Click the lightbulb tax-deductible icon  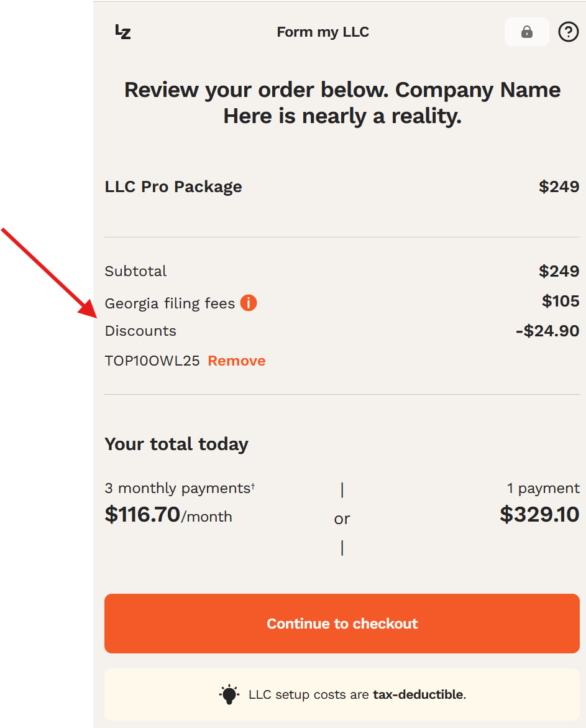click(229, 694)
